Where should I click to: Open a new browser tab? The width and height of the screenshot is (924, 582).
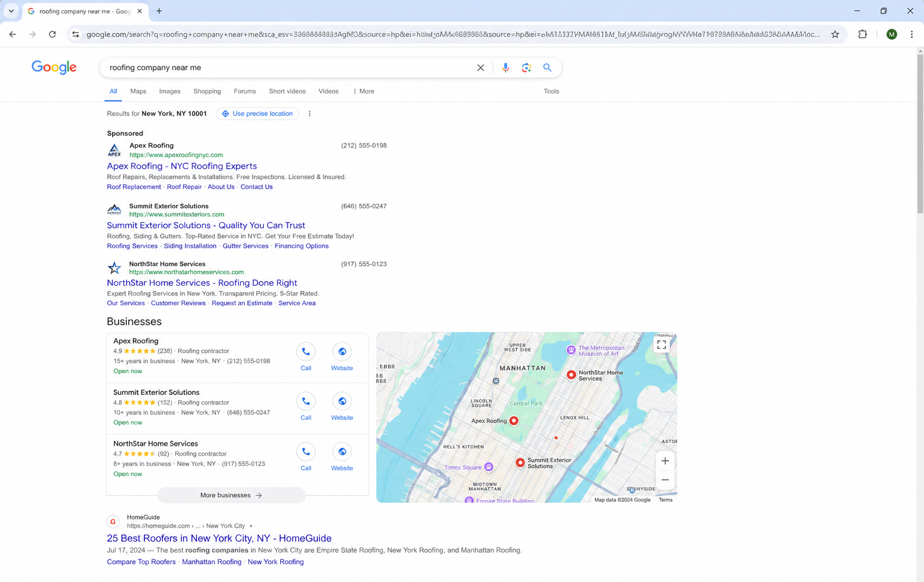[159, 11]
